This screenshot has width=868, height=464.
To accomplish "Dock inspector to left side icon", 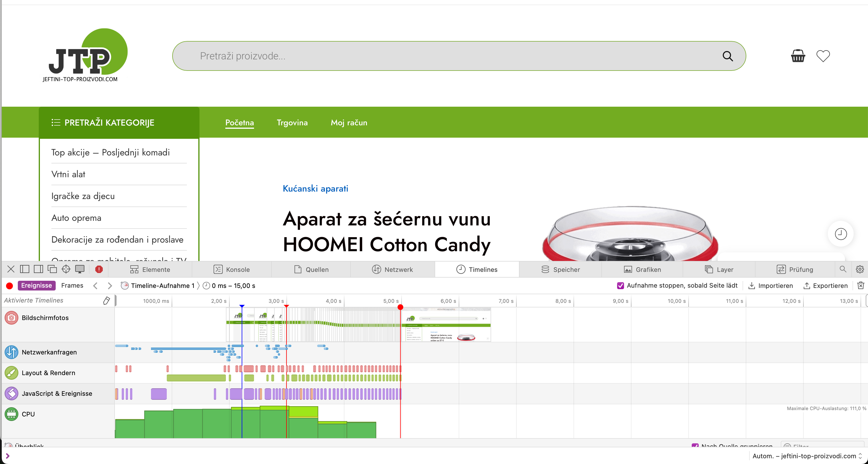I will tap(25, 269).
